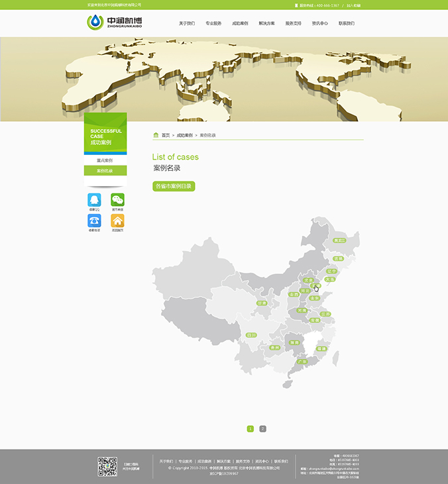Screen dimensions: 448x484
Task: Click the orange return-home house icon
Action: (117, 220)
